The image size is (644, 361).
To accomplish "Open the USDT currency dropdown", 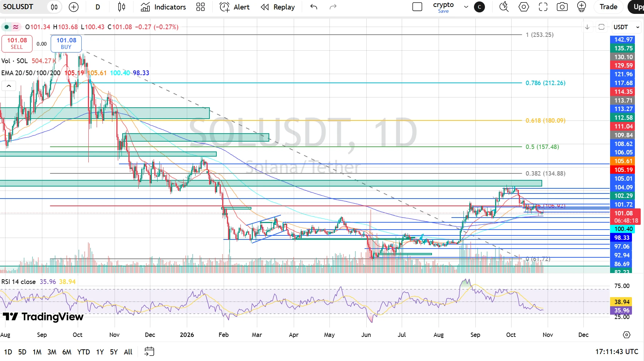I will point(626,27).
